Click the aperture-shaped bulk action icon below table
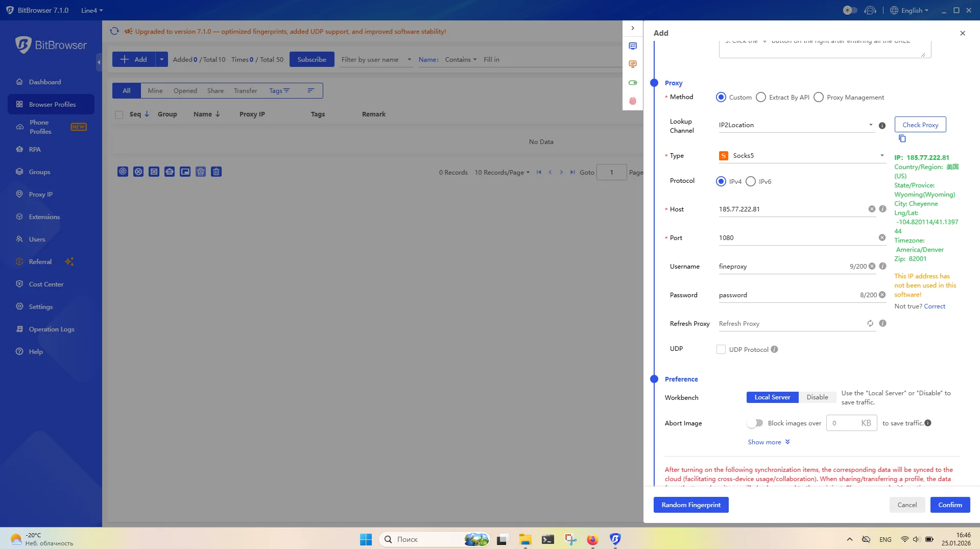The height and width of the screenshot is (549, 980). click(123, 172)
